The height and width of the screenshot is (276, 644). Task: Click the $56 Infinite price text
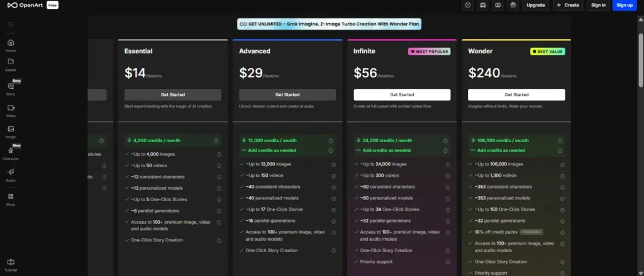click(x=365, y=73)
